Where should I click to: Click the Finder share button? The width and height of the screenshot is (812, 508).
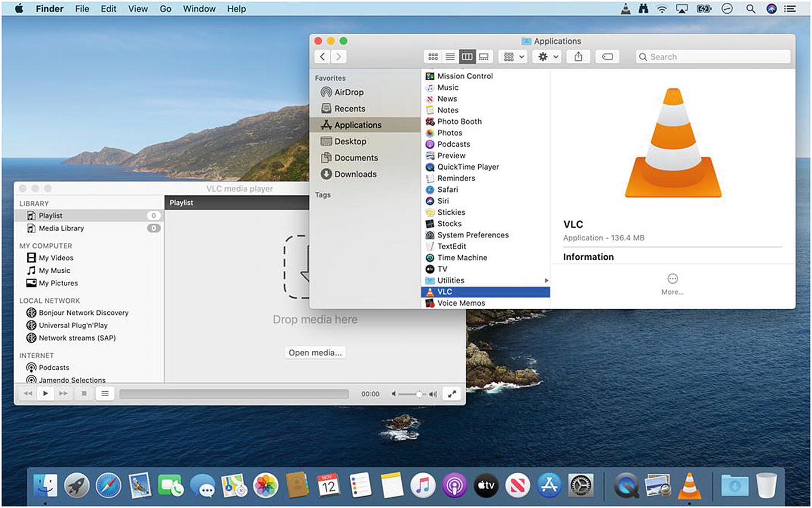578,56
